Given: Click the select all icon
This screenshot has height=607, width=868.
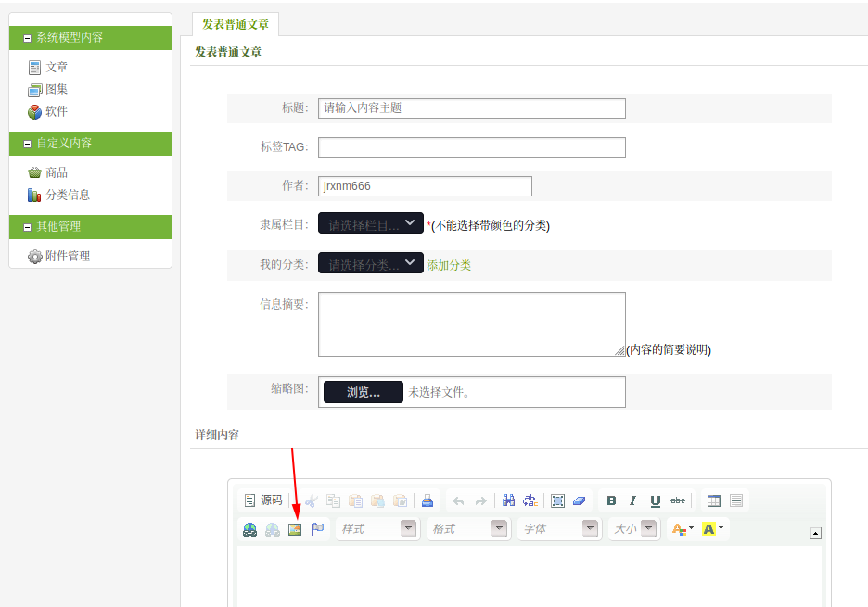Looking at the screenshot, I should point(557,500).
